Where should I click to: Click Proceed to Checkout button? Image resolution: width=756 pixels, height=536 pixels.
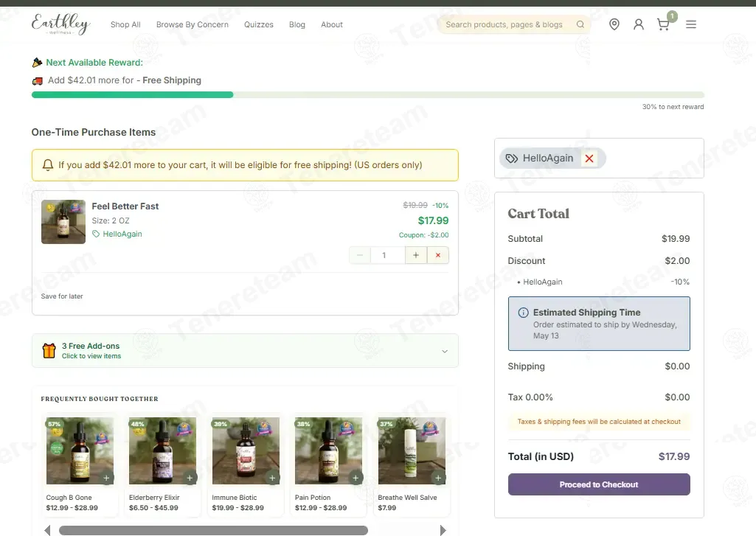pos(599,484)
